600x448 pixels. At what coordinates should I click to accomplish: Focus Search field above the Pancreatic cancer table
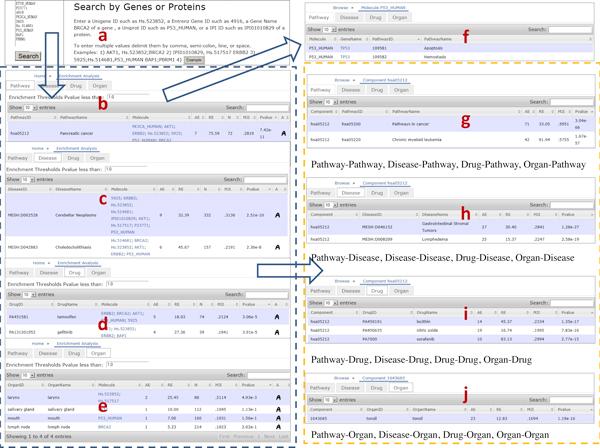click(x=267, y=108)
